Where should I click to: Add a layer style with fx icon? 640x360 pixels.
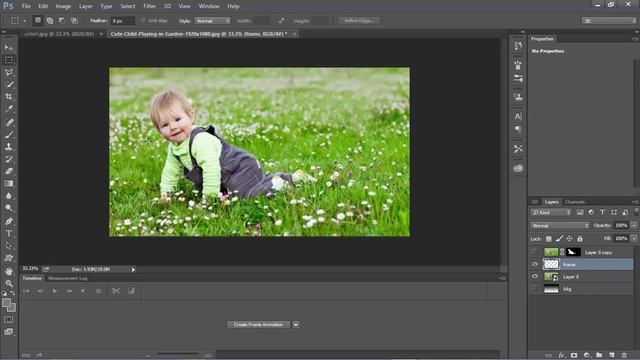point(562,355)
